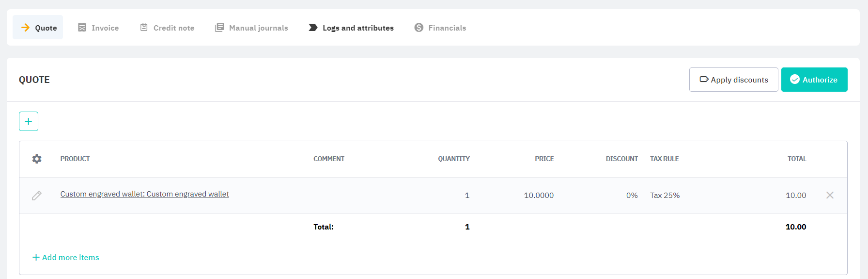Screen dimensions: 868x279
Task: Click the Manual journals icon
Action: [x=219, y=28]
